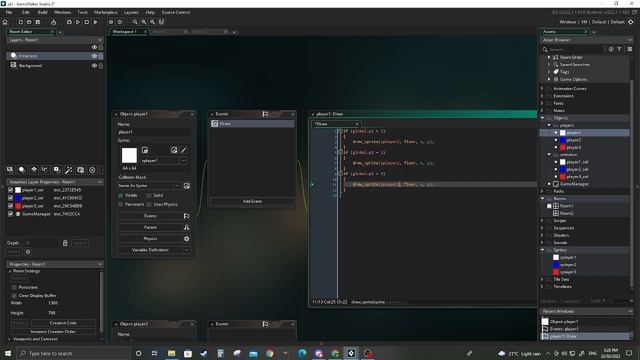Open a project using the folder icon
This screenshot has height=360, width=640.
pos(29,22)
